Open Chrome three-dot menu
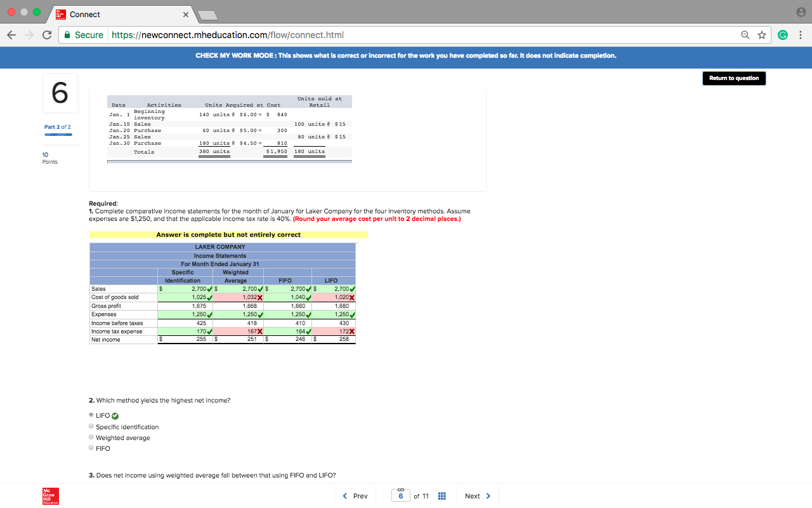This screenshot has height=508, width=812. [x=801, y=35]
